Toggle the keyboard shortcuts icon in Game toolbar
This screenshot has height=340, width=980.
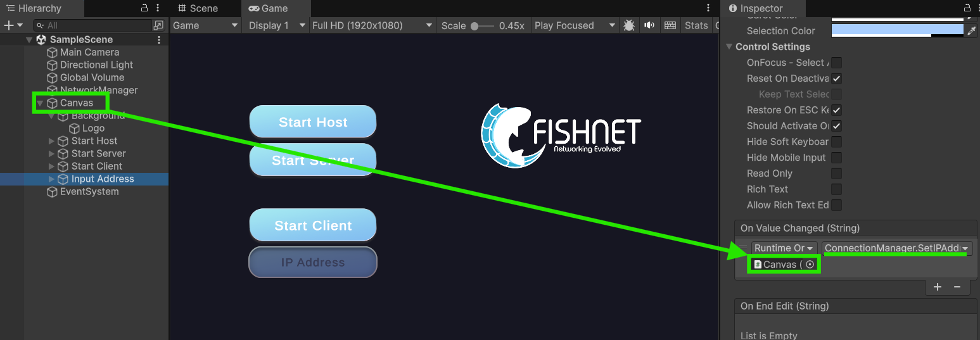pos(670,25)
